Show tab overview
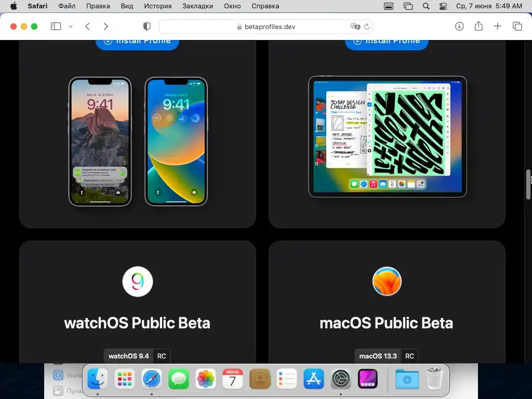Screen dimensions: 532x399 click(517, 26)
